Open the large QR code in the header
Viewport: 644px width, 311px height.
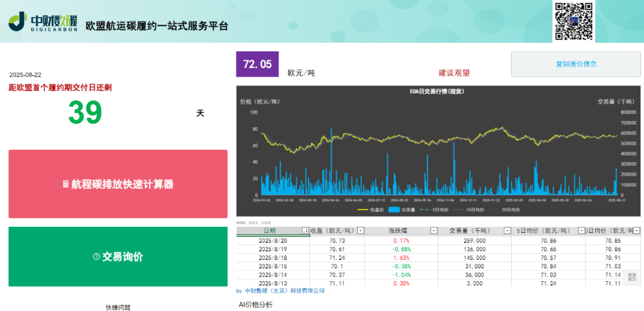tap(574, 21)
